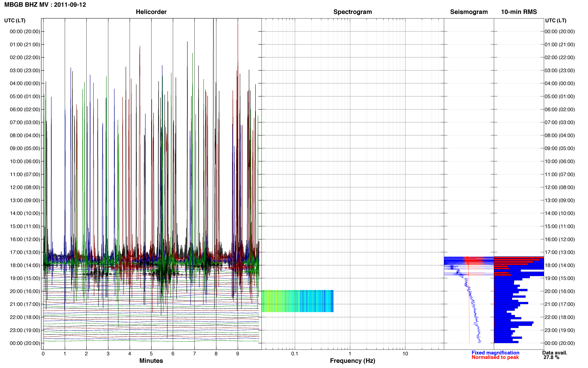Click the minute '0' helicorder tick label
This screenshot has height=368, width=588.
point(43,354)
